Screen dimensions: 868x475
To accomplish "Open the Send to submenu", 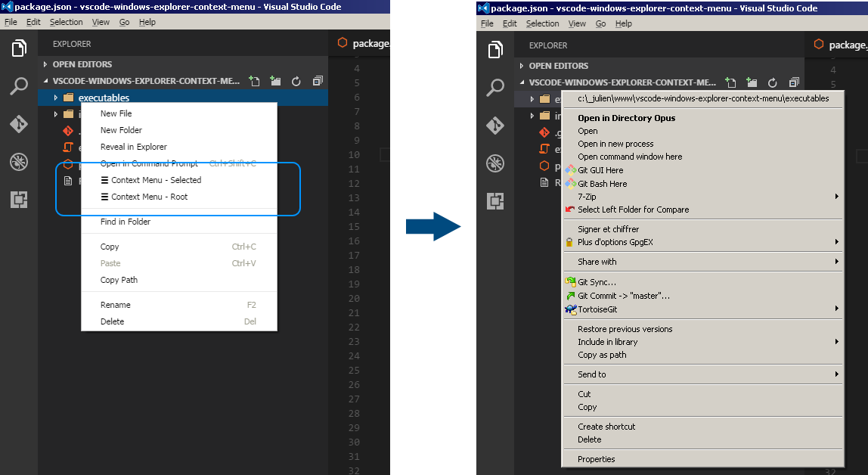I will 703,374.
